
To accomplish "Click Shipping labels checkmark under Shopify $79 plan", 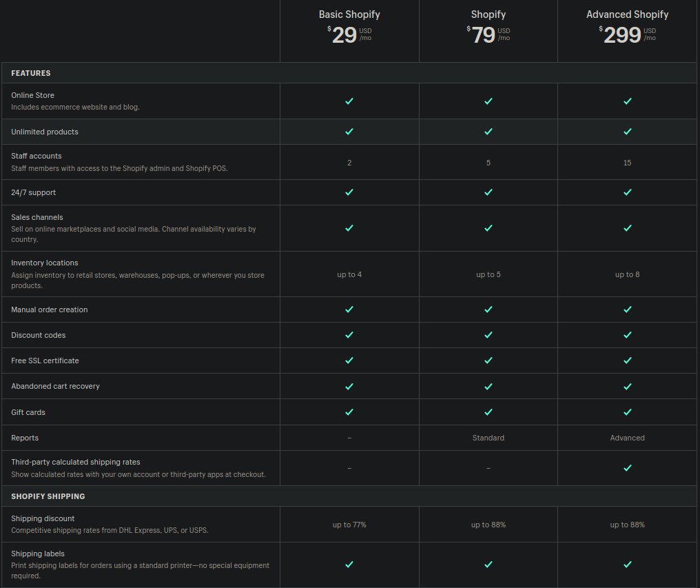I will click(x=488, y=565).
